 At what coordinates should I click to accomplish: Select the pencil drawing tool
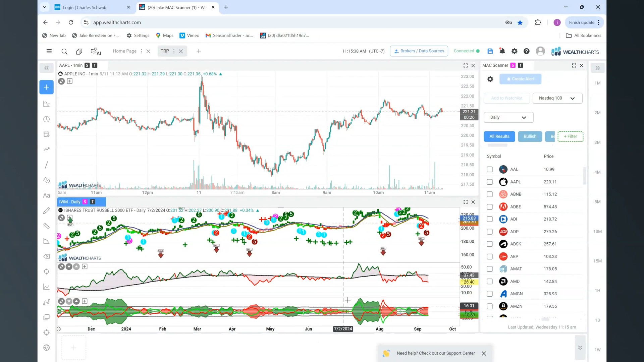[x=47, y=210]
